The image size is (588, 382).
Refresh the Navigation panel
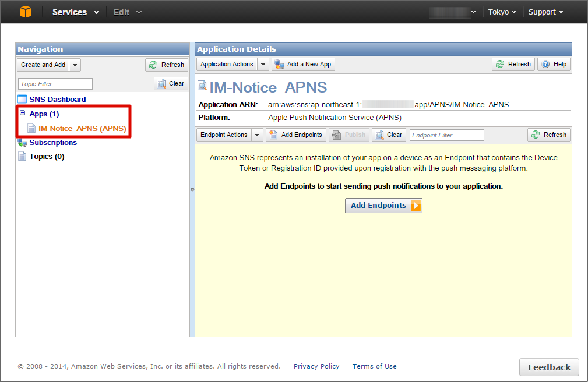click(x=167, y=65)
